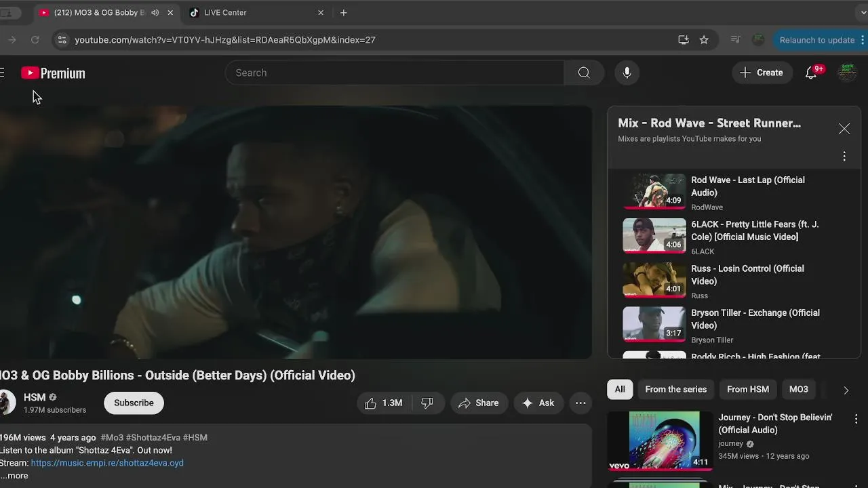
Task: Subscribe to the HSM channel
Action: [134, 403]
